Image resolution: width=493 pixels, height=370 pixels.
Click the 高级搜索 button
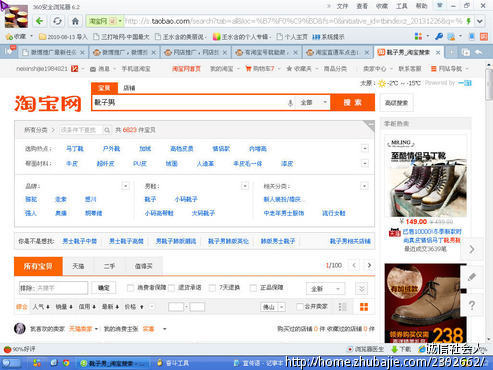(x=396, y=103)
